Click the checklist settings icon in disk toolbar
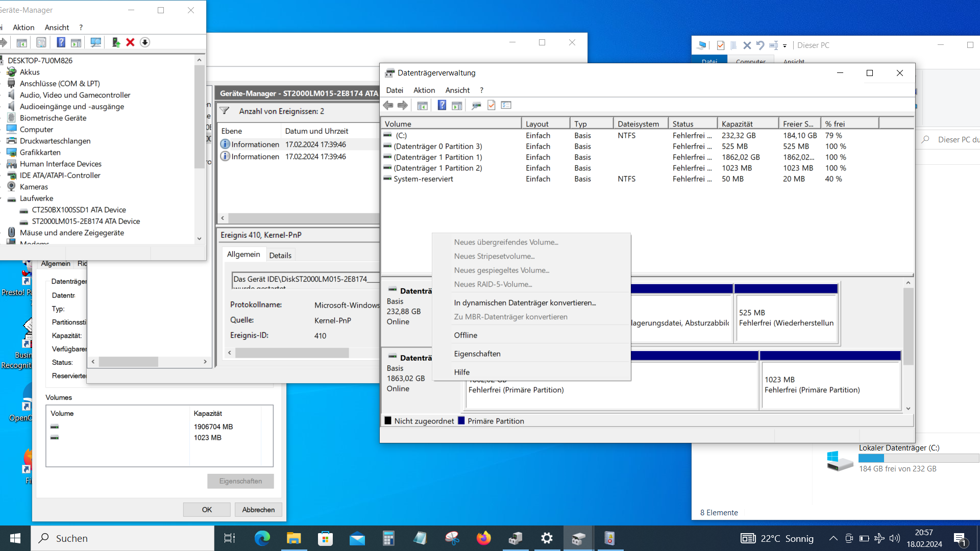980x551 pixels. click(x=506, y=105)
